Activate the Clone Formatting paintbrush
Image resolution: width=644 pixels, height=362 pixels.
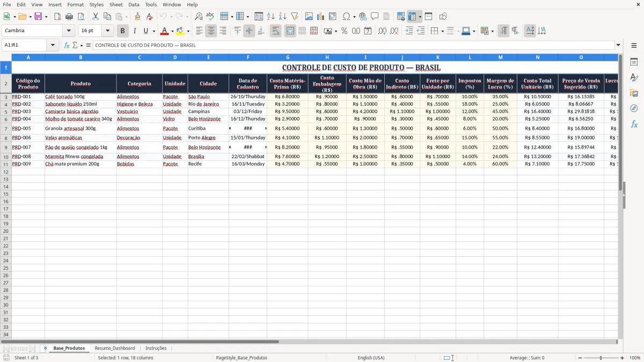137,17
